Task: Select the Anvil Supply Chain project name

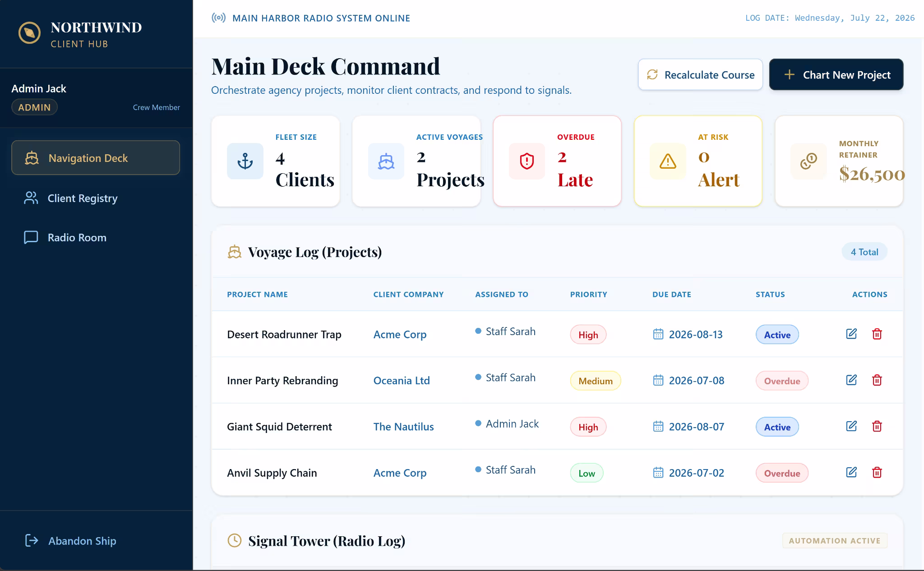Action: (x=272, y=473)
